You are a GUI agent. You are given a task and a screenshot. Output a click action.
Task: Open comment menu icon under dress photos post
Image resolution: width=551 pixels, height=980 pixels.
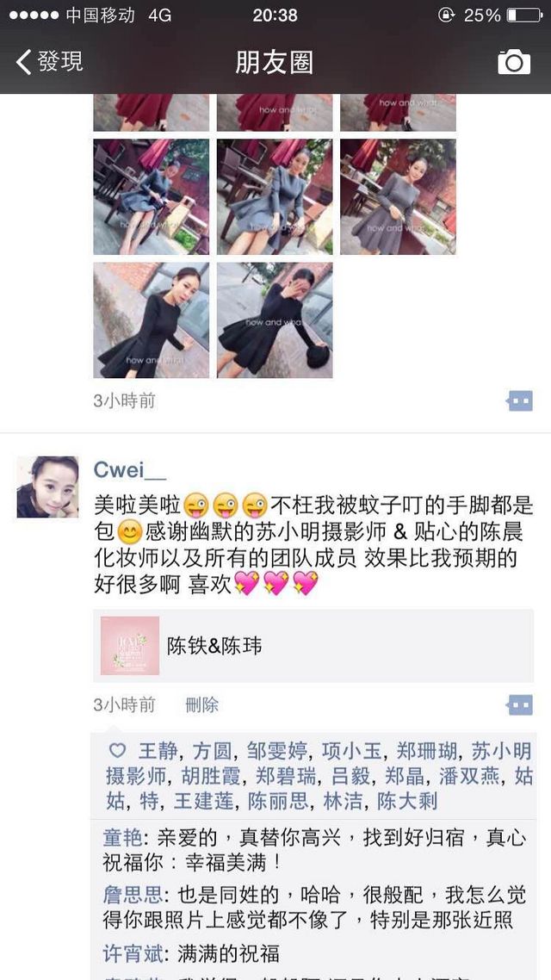519,400
